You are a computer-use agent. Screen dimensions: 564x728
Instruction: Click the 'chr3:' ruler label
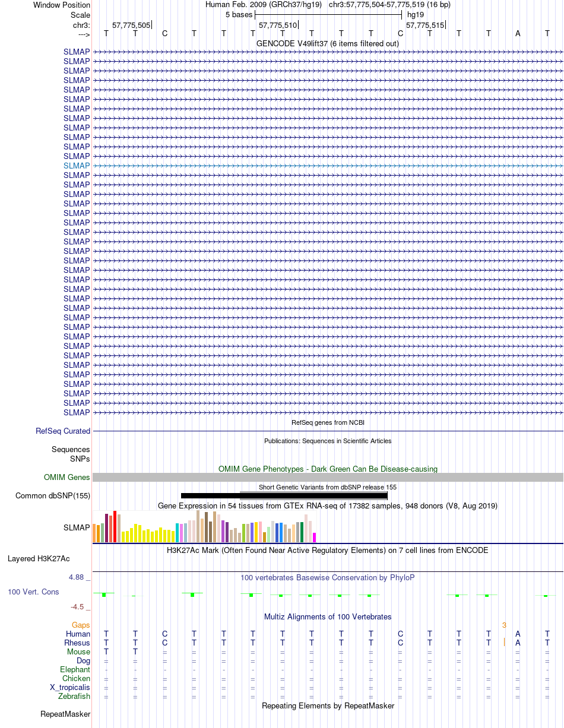(81, 25)
